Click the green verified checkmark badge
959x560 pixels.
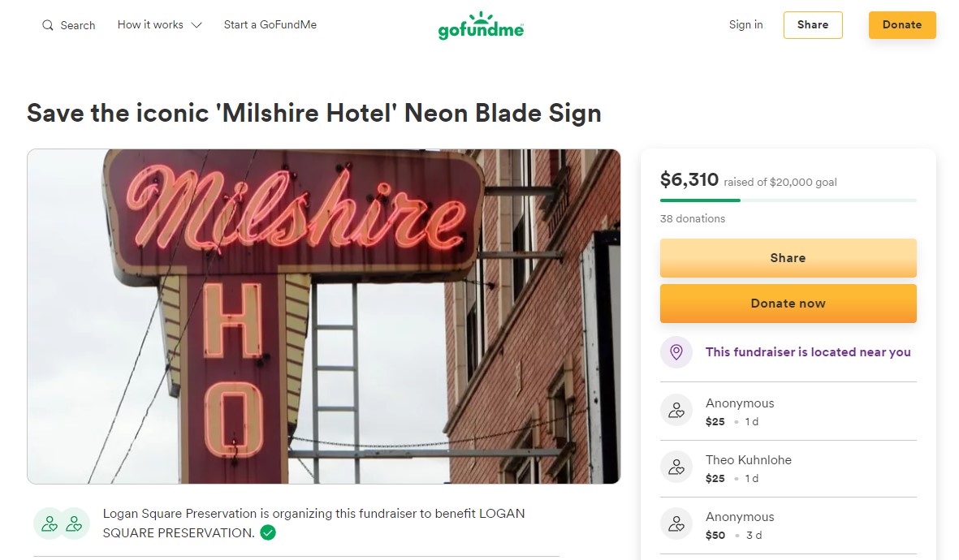(268, 533)
